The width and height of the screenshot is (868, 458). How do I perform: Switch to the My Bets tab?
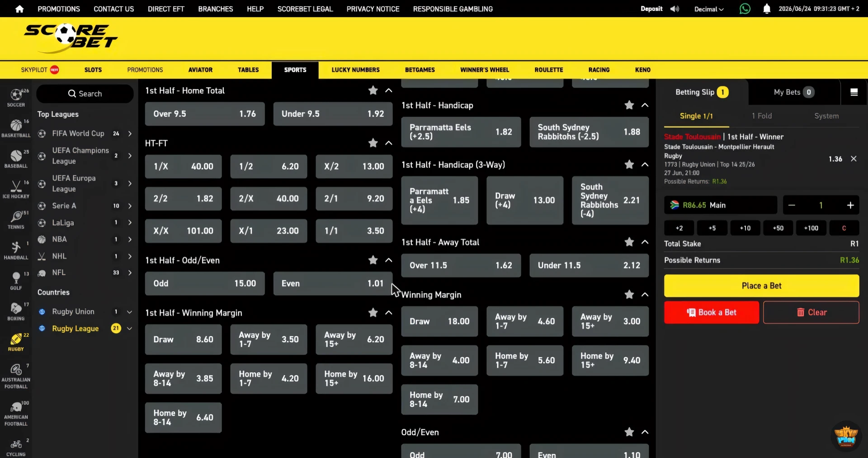coord(794,92)
